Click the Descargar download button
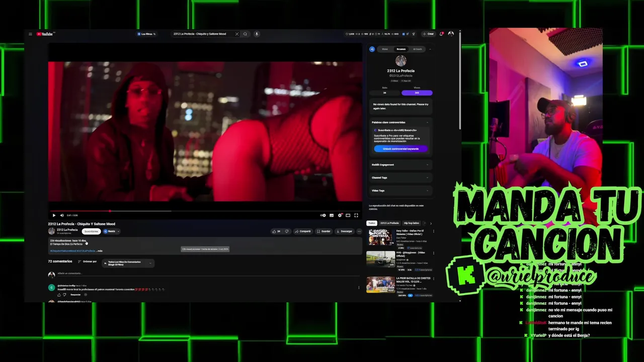Viewport: 644px width, 362px height. [x=344, y=231]
